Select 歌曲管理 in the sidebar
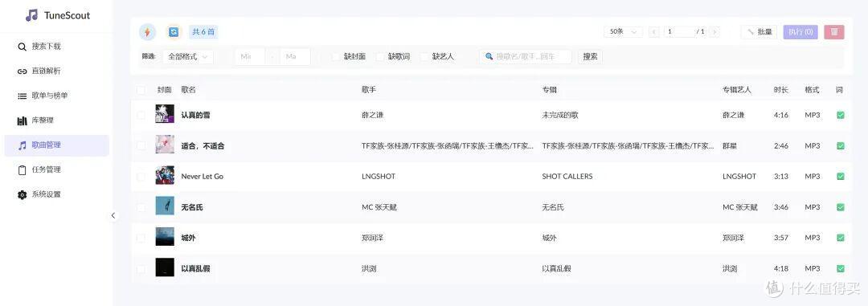This screenshot has width=868, height=306. pos(56,145)
